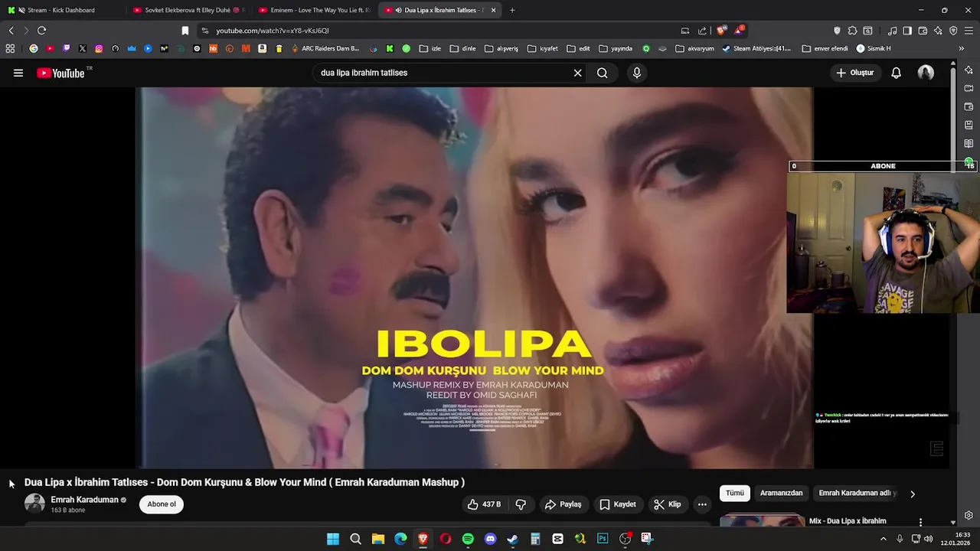Viewport: 980px width, 551px height.
Task: Open YouTube notifications bell
Action: [896, 73]
